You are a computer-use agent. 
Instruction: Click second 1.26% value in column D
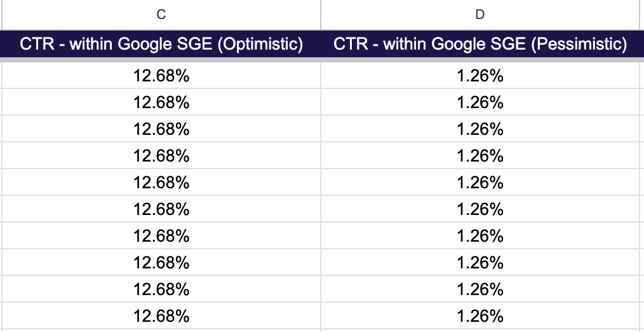coord(480,102)
